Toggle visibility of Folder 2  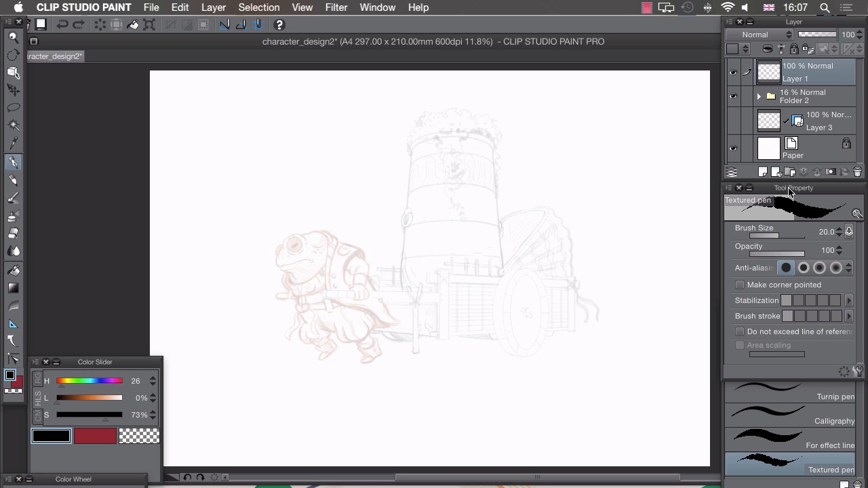tap(732, 96)
